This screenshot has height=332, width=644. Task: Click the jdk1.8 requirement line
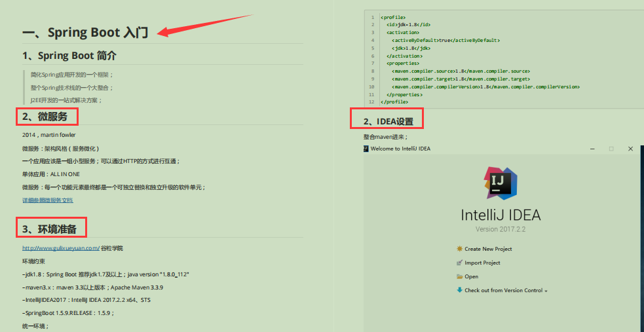coord(105,274)
